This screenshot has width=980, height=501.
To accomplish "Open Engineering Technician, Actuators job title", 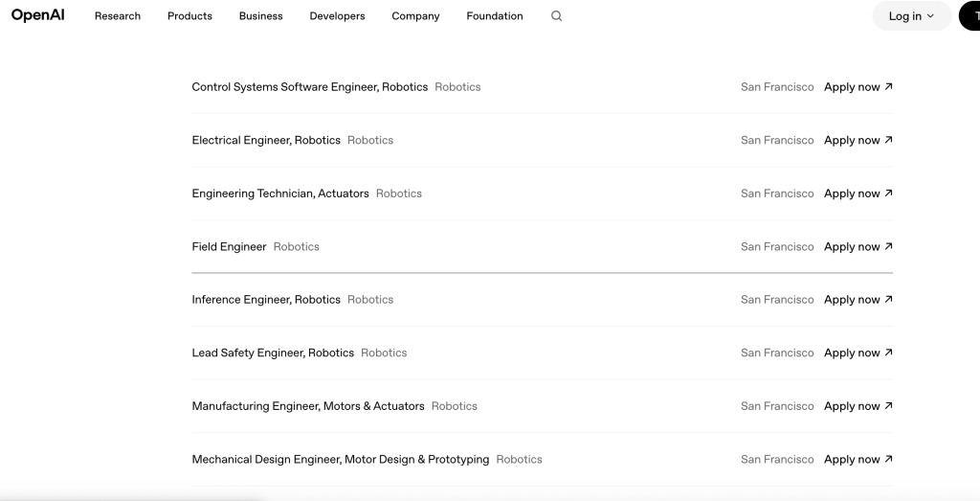I will coord(280,194).
